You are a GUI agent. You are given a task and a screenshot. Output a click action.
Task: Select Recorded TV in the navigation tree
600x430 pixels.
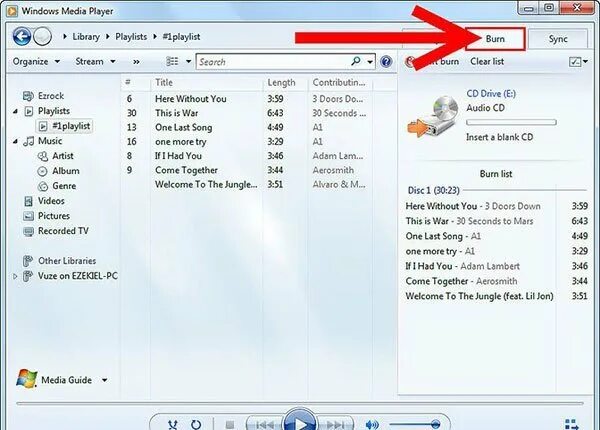click(x=63, y=231)
